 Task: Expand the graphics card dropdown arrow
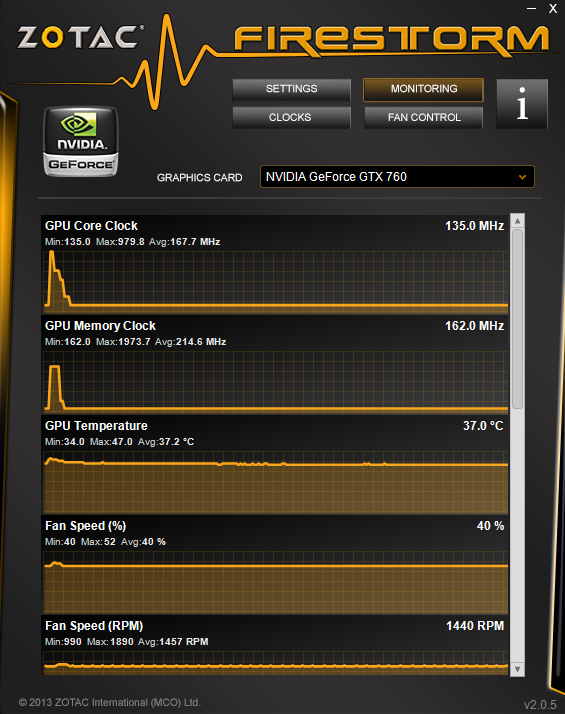522,177
